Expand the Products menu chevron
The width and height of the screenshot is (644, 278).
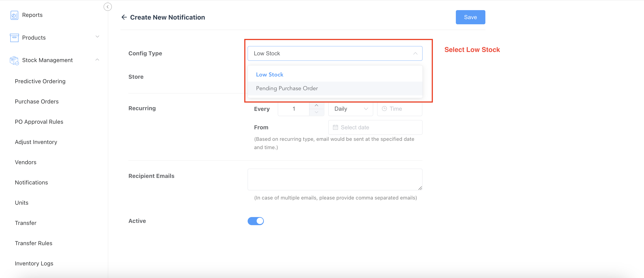(x=98, y=37)
